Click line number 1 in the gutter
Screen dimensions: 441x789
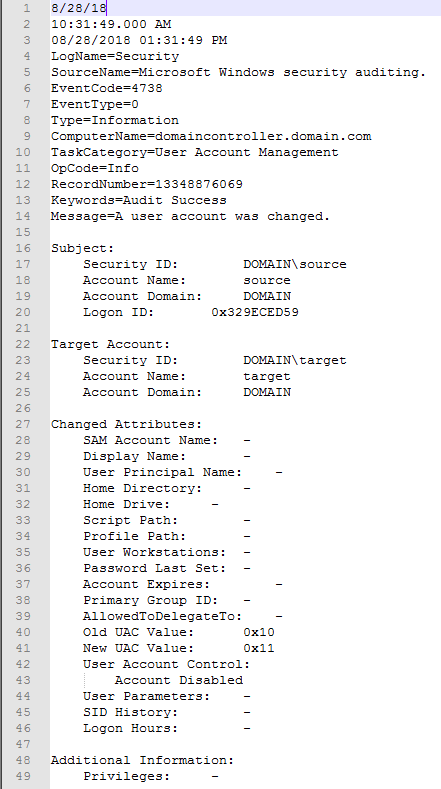coord(26,8)
